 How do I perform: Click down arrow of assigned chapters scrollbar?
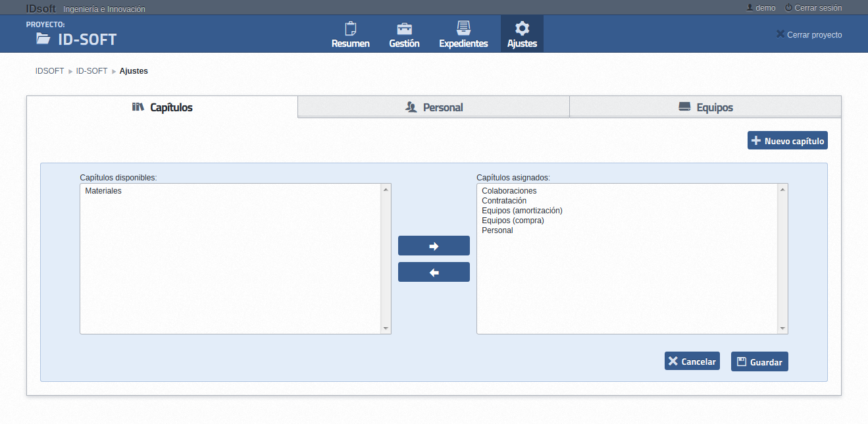point(782,329)
